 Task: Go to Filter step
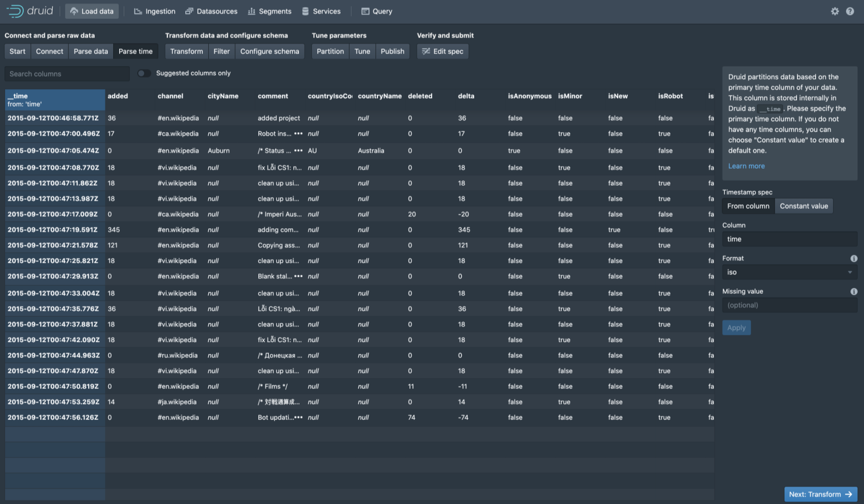[221, 51]
